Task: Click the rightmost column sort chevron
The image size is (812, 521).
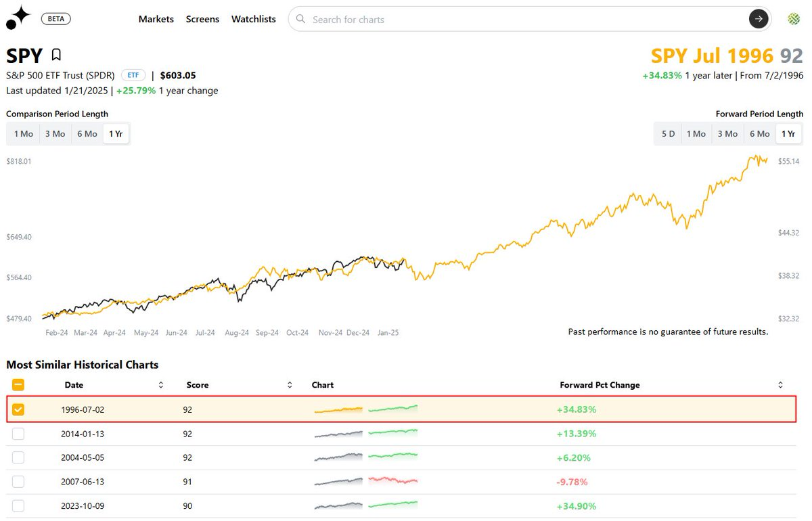Action: pos(780,384)
